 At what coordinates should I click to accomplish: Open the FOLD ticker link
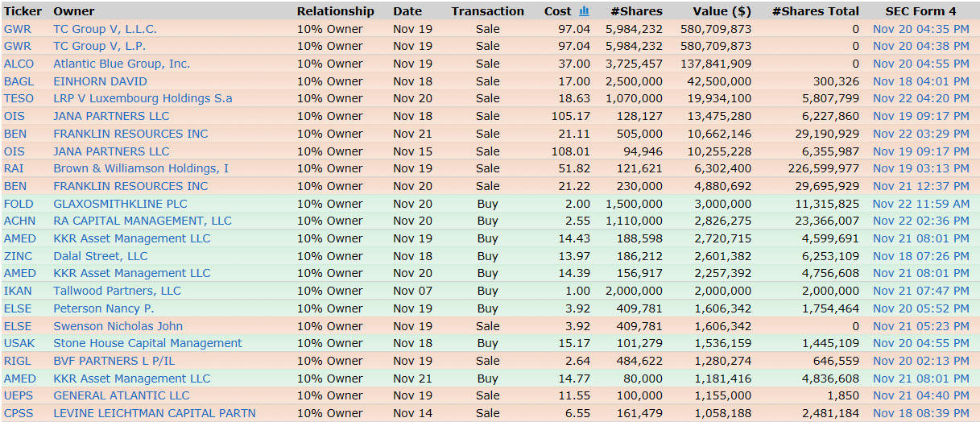pos(19,204)
